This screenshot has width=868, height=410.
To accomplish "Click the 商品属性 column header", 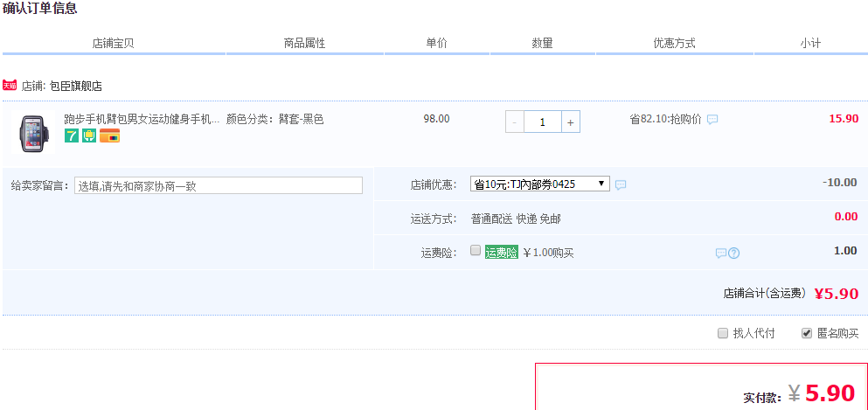I will pyautogui.click(x=304, y=43).
